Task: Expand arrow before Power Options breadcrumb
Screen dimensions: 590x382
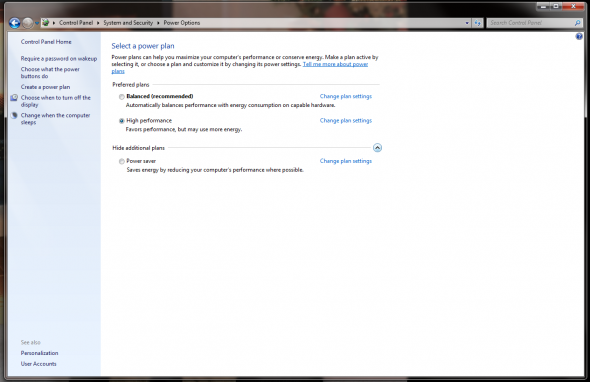Action: [158, 23]
